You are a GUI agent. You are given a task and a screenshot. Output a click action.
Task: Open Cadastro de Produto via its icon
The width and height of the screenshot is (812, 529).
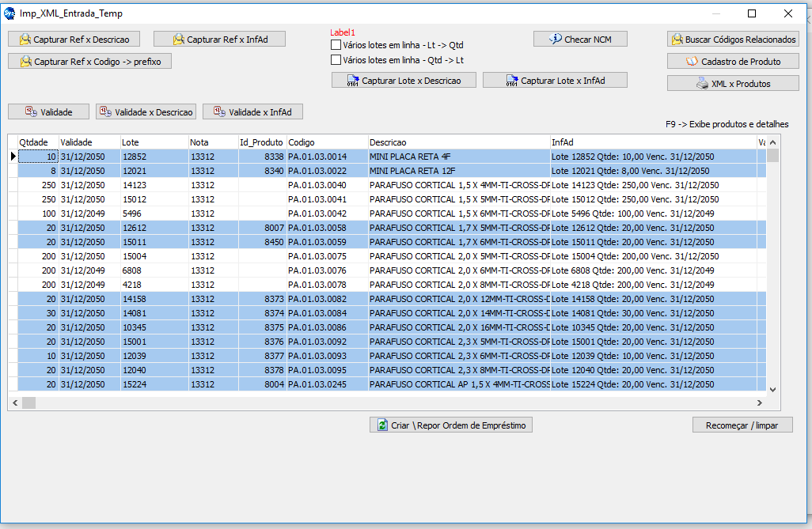(692, 62)
